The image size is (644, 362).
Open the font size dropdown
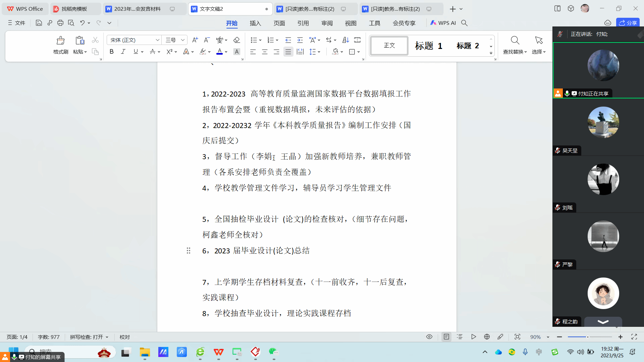click(183, 40)
